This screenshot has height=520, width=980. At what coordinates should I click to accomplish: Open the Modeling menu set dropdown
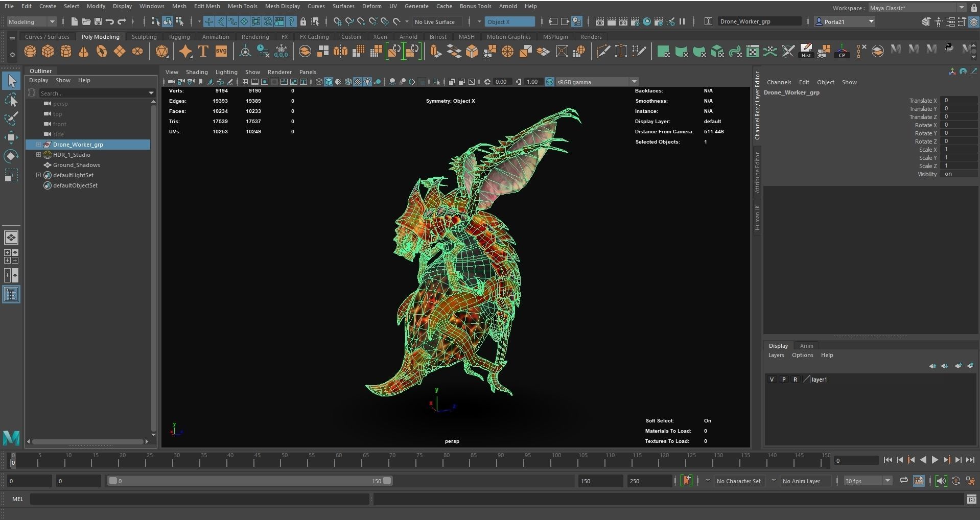coord(32,21)
